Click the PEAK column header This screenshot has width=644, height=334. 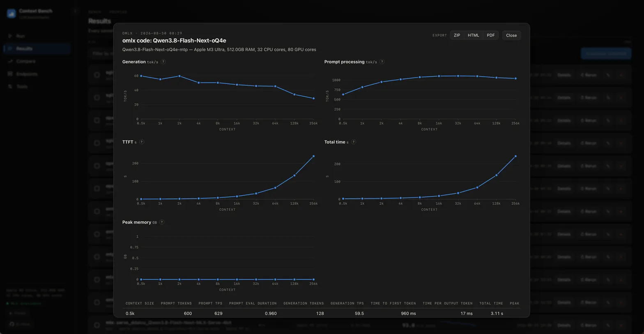515,303
